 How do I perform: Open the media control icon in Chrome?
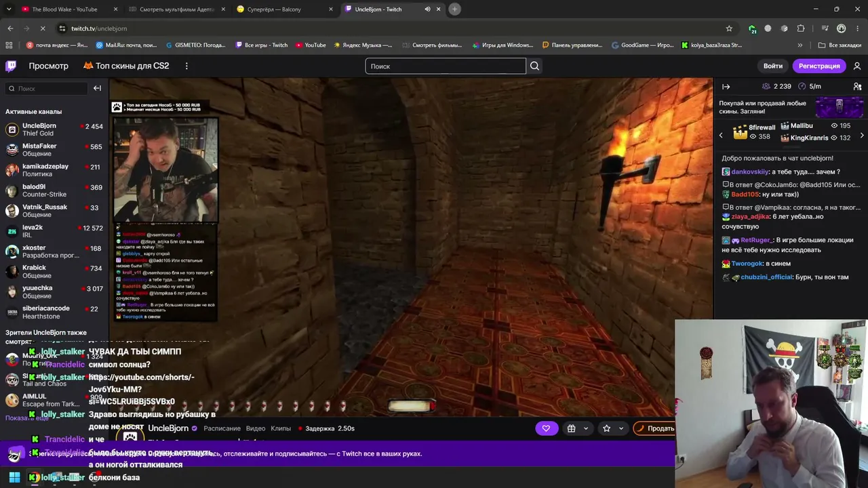coord(825,28)
